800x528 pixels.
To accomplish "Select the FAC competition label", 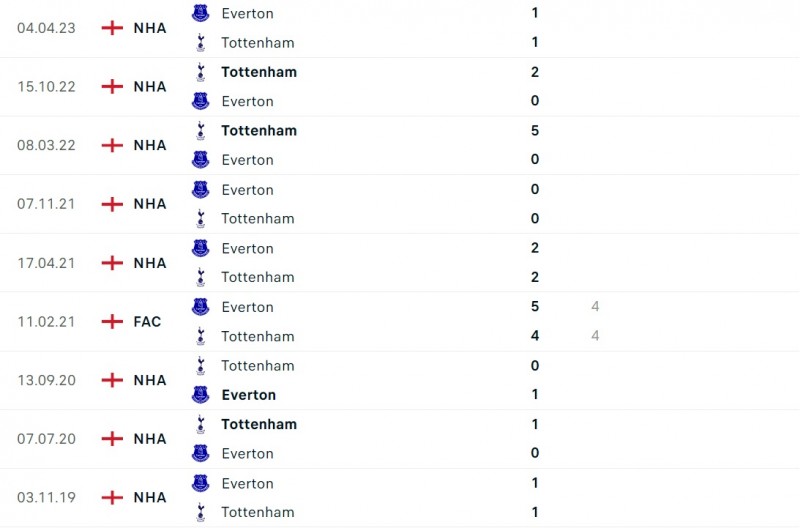I will (x=147, y=321).
